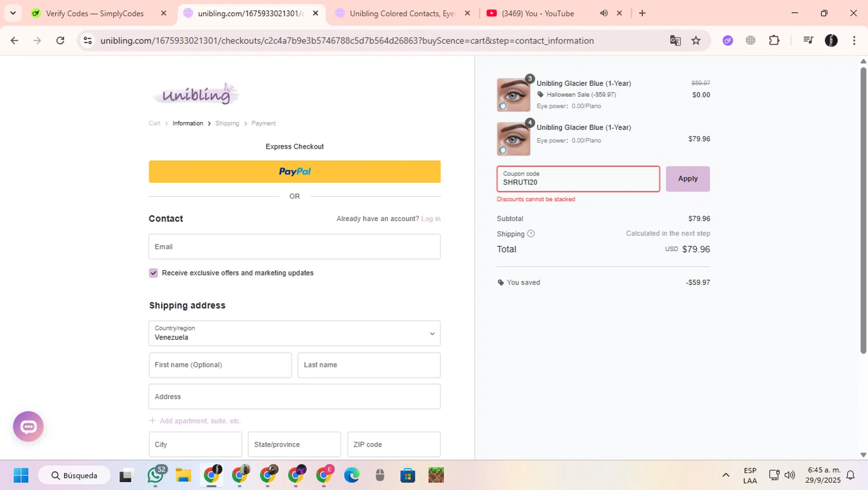Click the globe extension icon

pos(751,40)
